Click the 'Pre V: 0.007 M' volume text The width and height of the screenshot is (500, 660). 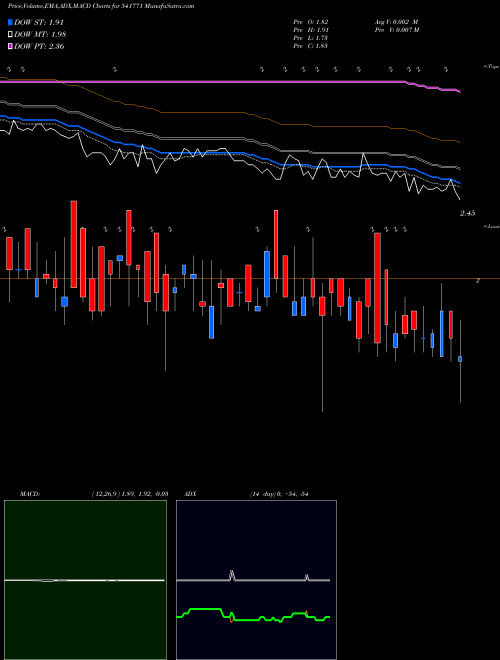pos(396,30)
